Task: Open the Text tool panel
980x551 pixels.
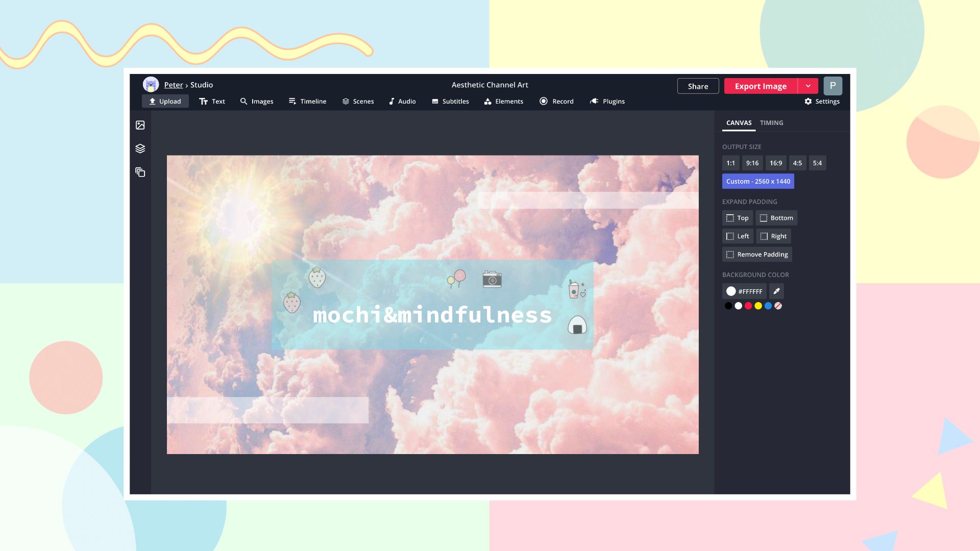Action: tap(211, 101)
